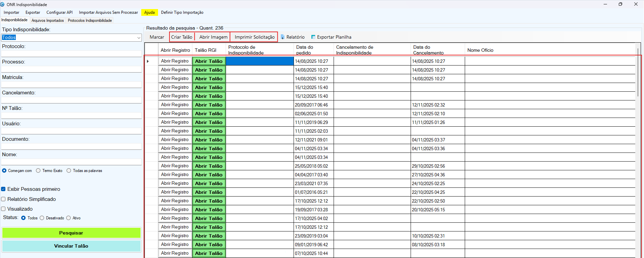Click Imprimir Solicitação in the toolbar
This screenshot has width=644, height=258.
pos(255,37)
